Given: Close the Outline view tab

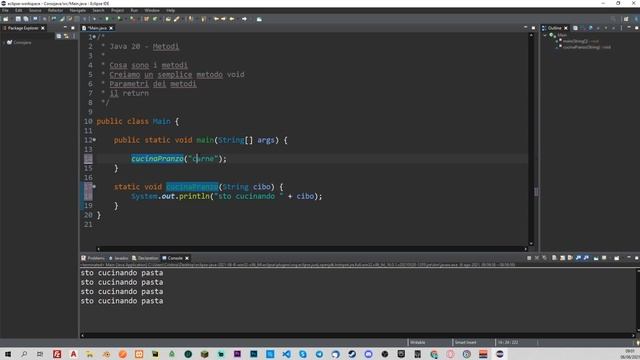Looking at the screenshot, I should 566,28.
